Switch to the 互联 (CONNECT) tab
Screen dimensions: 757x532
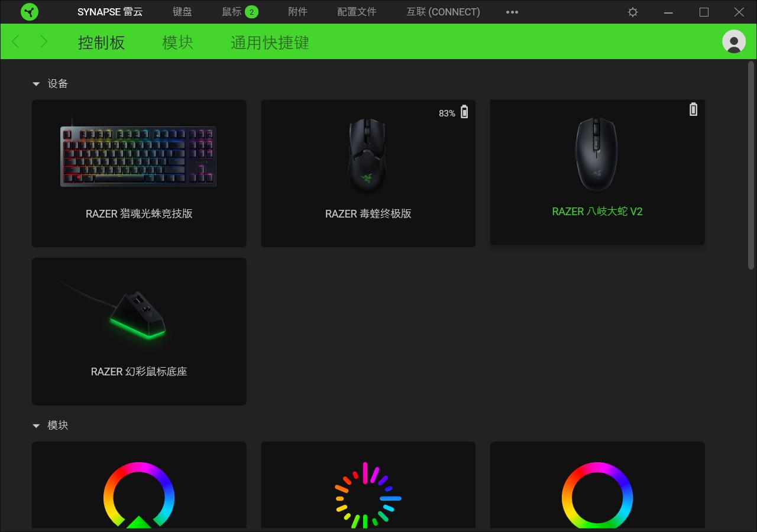[442, 12]
